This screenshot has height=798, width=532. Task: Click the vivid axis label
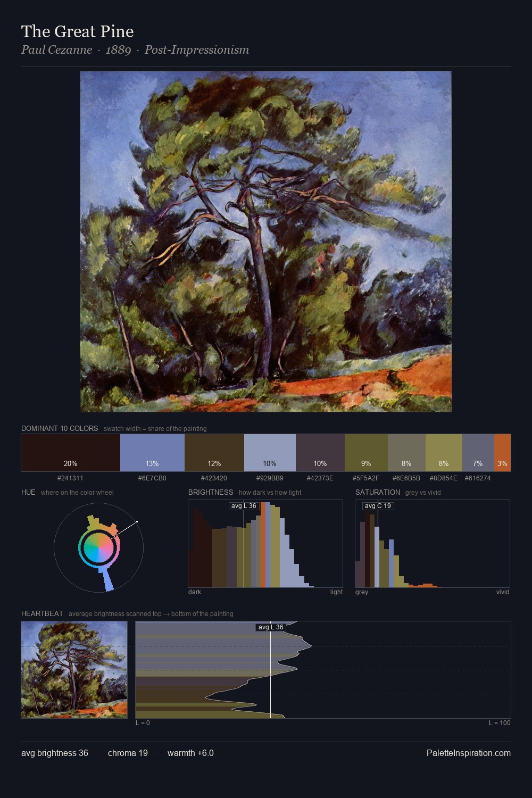(503, 592)
